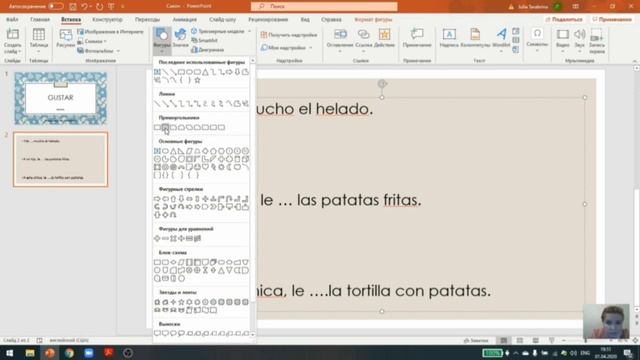Screen dimensions: 640x360
Task: Click the Undo icon in quick access
Action: point(84,7)
